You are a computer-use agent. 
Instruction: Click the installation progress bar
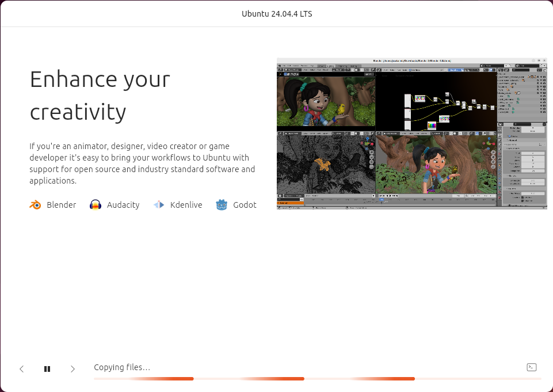[318, 379]
